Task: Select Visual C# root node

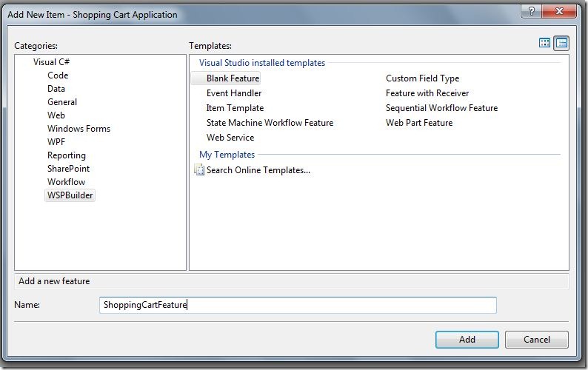Action: pos(51,62)
